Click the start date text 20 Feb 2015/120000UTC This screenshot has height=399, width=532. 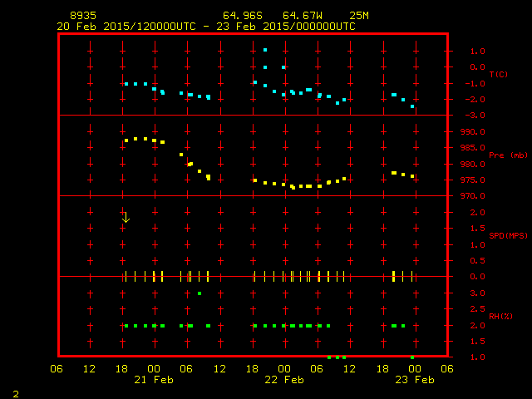(126, 27)
